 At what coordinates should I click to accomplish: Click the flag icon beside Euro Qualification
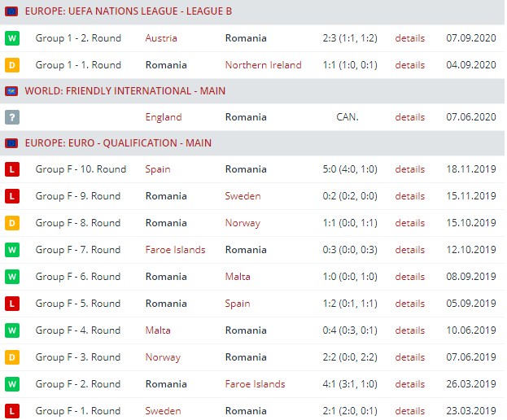point(11,143)
